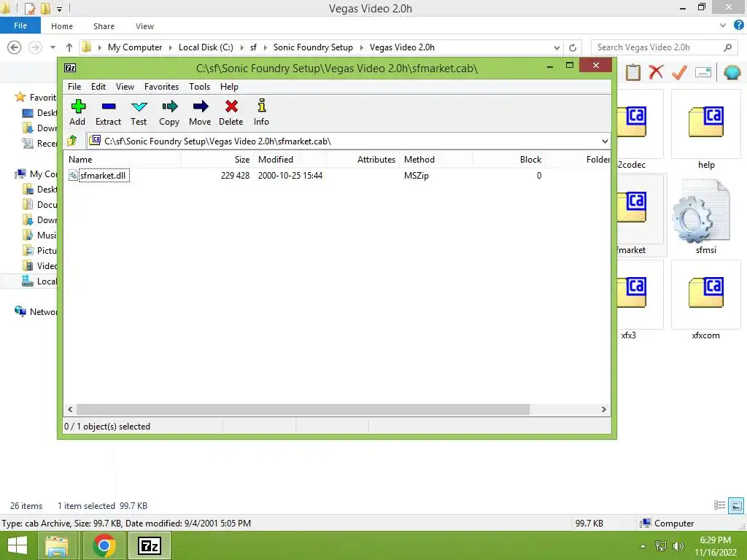
Task: Switch Explorer to details view
Action: pyautogui.click(x=719, y=505)
